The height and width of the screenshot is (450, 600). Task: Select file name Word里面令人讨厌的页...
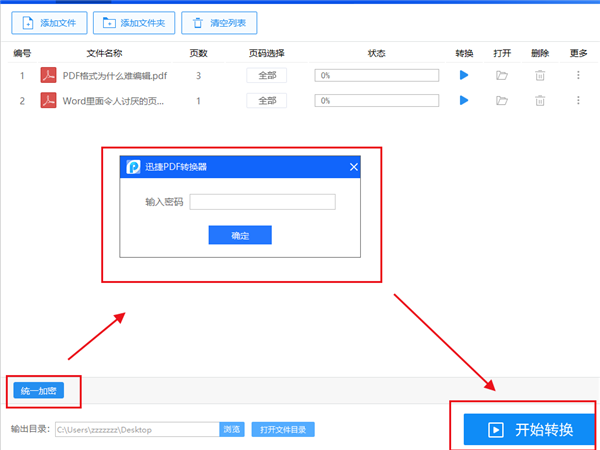[113, 101]
